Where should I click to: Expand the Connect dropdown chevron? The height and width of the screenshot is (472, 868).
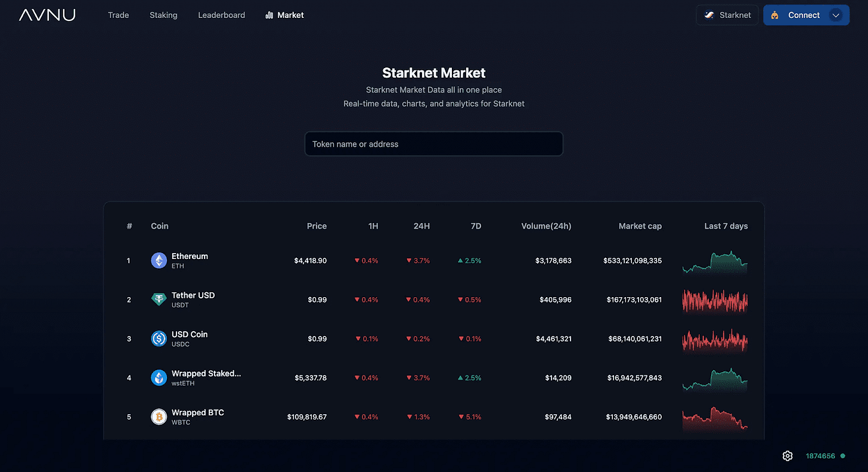point(836,15)
